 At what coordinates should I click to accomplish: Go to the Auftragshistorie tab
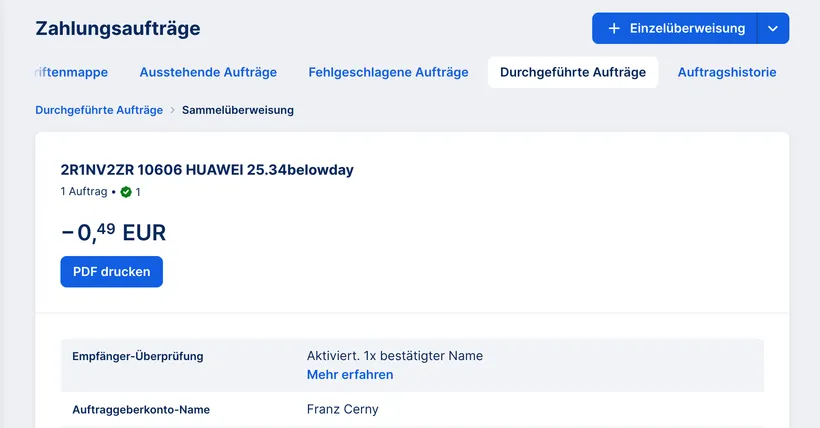726,72
